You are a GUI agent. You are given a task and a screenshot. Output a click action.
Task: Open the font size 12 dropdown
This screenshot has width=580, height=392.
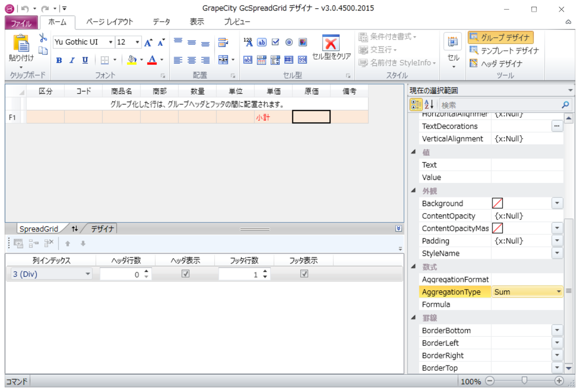[138, 43]
